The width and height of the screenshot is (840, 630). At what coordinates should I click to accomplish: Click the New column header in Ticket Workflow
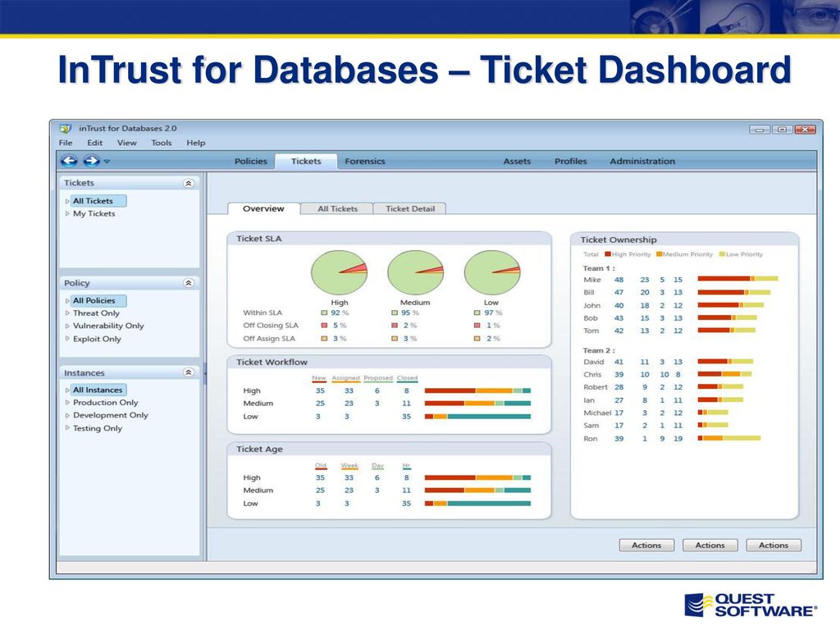point(319,378)
